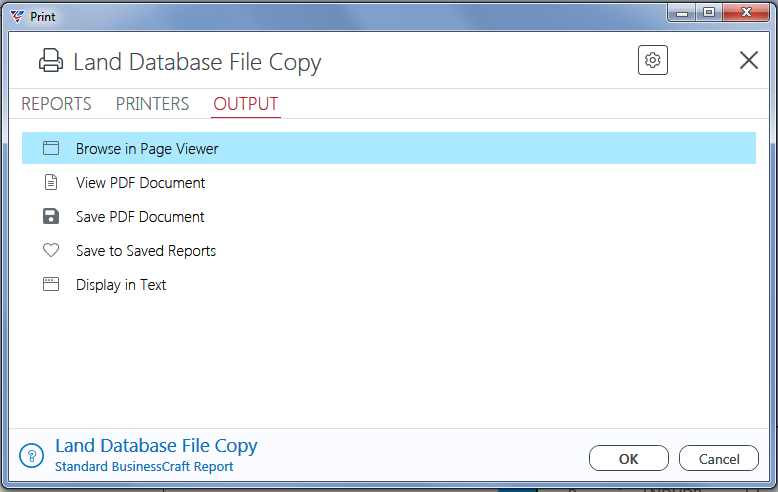
Task: Switch to the PRINTERS tab
Action: [x=152, y=104]
